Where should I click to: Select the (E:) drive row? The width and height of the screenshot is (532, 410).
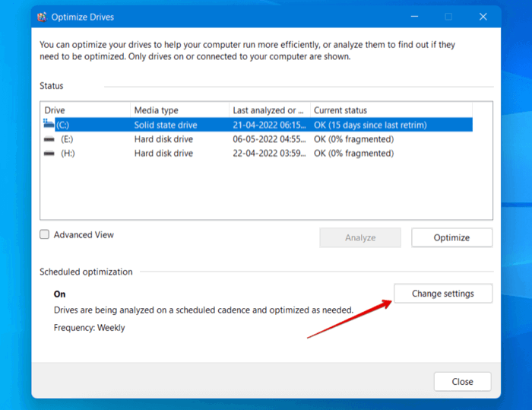(x=258, y=139)
